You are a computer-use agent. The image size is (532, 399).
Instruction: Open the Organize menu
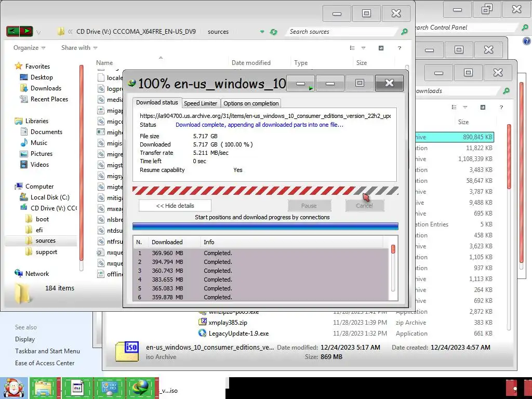coord(29,48)
